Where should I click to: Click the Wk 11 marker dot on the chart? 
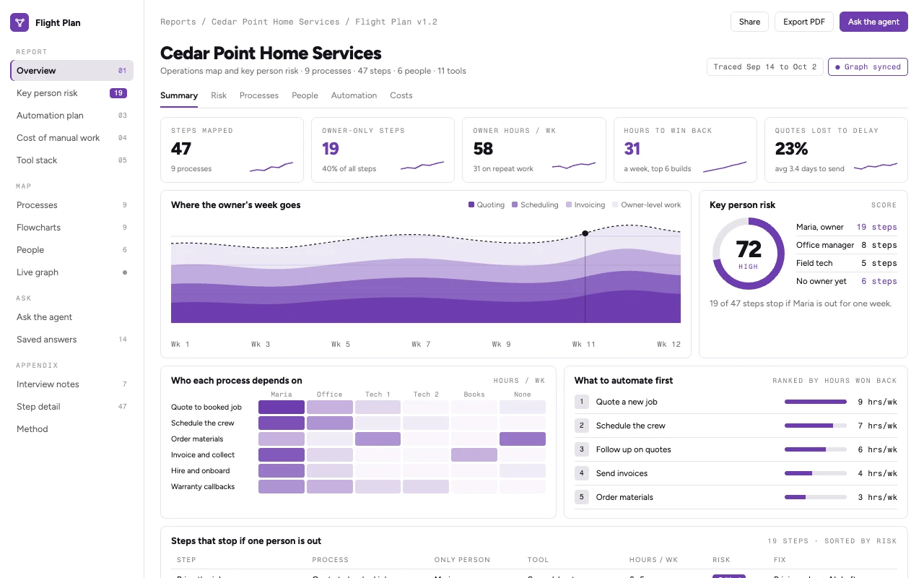pyautogui.click(x=585, y=233)
